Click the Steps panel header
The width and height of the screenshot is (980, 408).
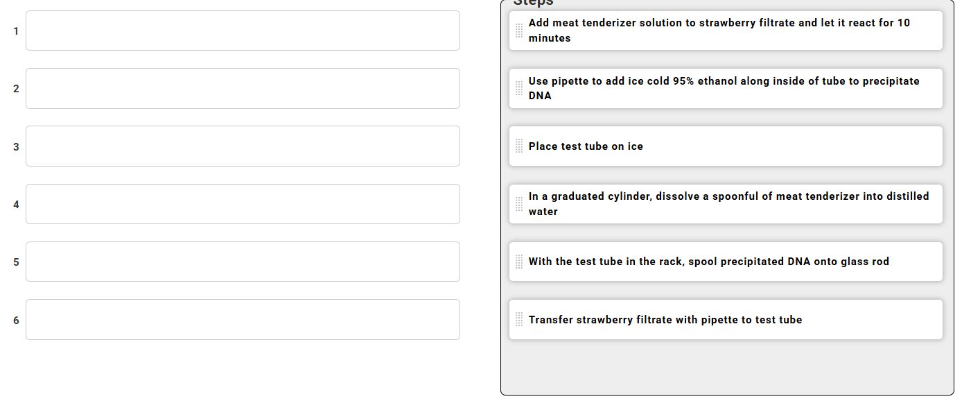[530, 3]
